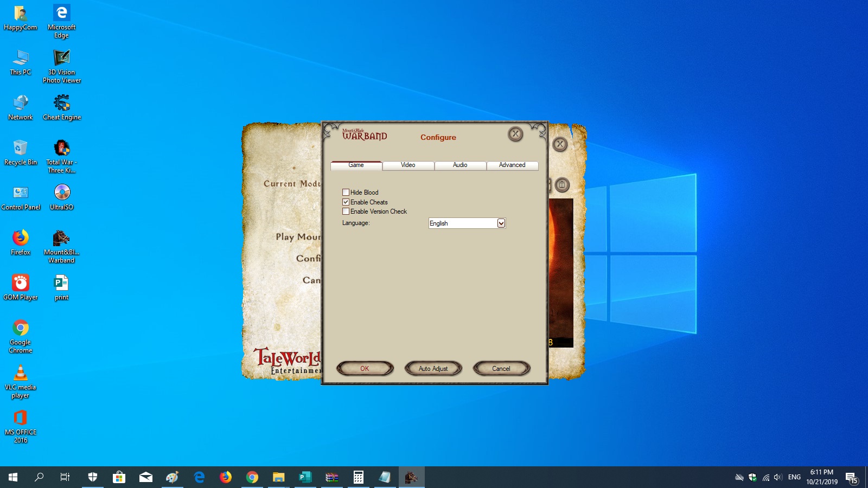Check the Enable Version Check option
868x488 pixels.
346,211
